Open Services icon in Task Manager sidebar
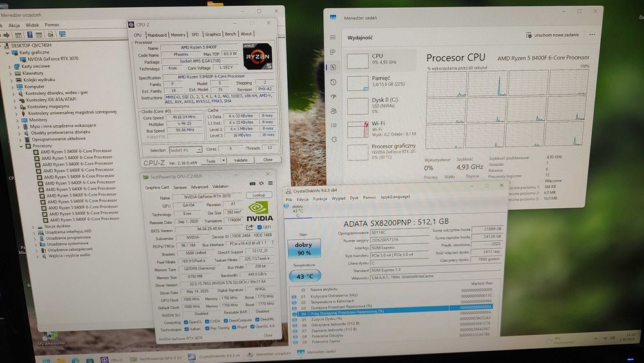Viewport: 644px width, 363px height. 334,139
